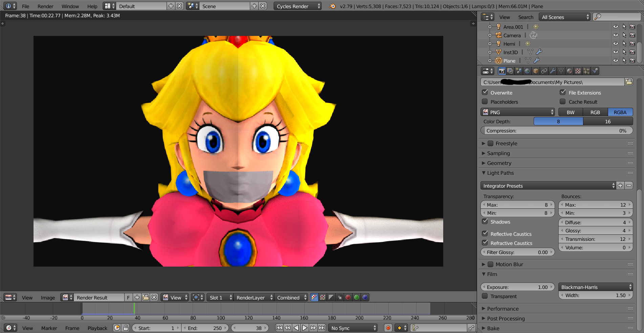Viewport: 644px width, 333px height.
Task: Click the folder icon to browse output path
Action: (x=629, y=82)
